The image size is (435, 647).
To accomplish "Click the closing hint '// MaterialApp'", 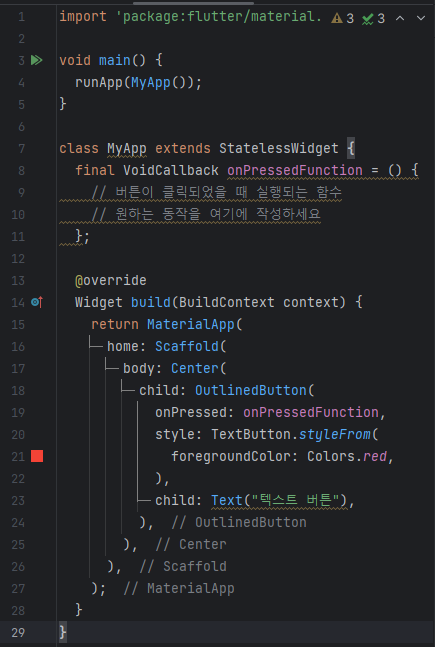I will point(179,588).
